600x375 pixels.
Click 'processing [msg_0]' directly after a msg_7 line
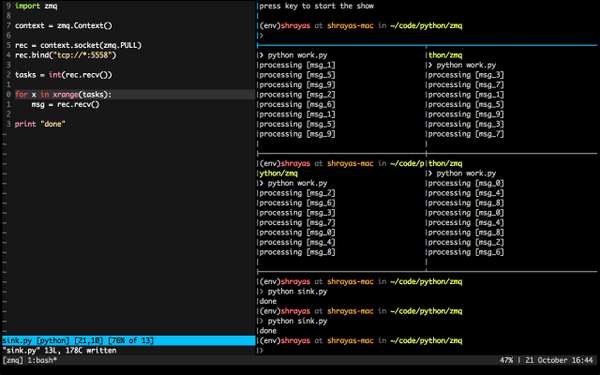click(297, 232)
